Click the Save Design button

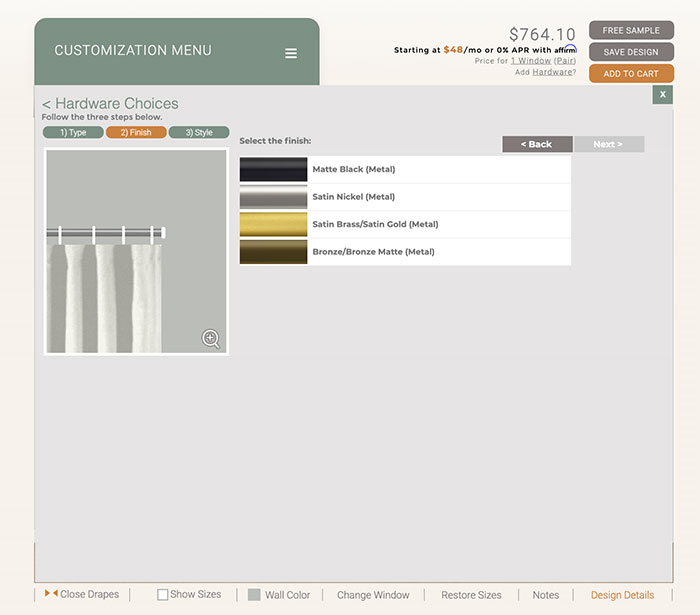[631, 52]
